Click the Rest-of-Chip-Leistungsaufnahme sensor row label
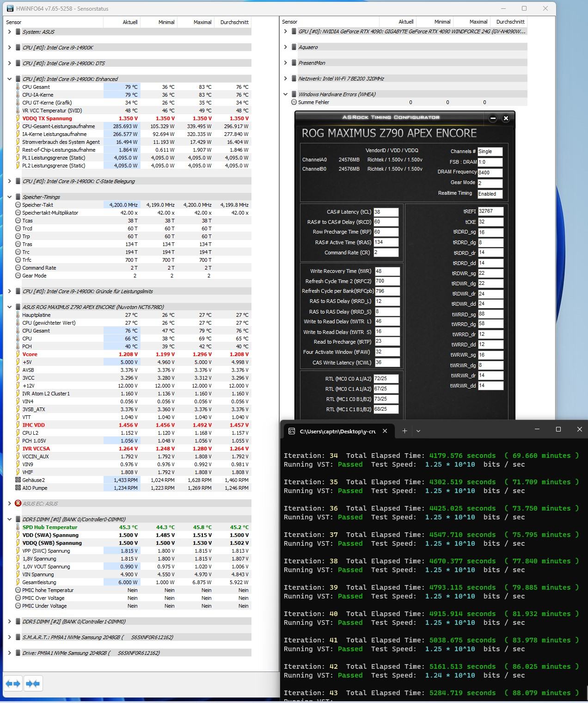Image resolution: width=588 pixels, height=703 pixels. [59, 150]
